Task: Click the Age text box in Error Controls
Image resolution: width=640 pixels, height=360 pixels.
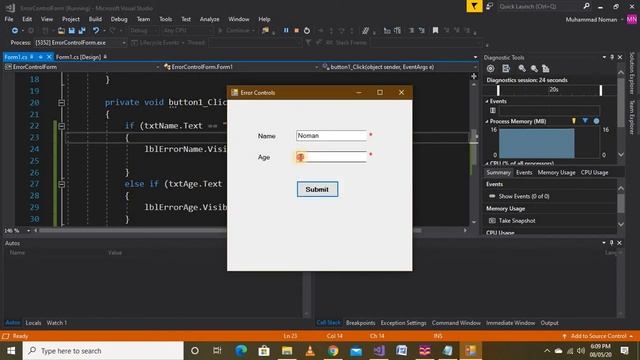Action: pyautogui.click(x=331, y=157)
